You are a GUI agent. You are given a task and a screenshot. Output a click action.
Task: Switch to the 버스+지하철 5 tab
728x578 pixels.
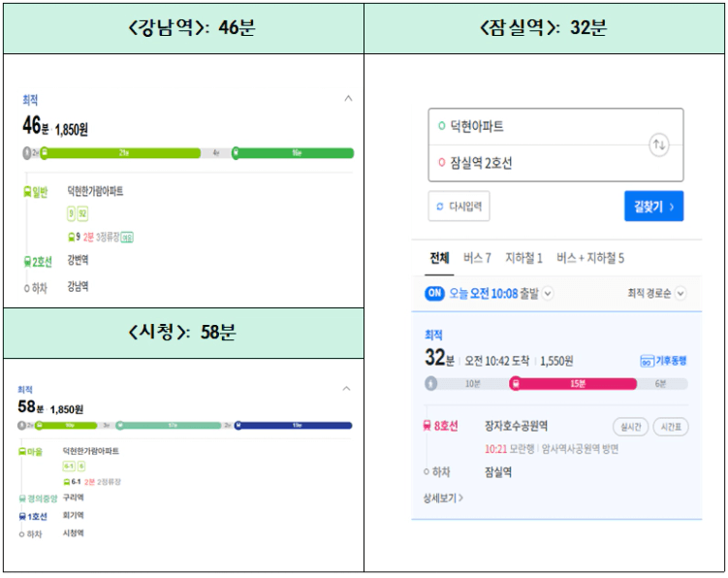(590, 258)
